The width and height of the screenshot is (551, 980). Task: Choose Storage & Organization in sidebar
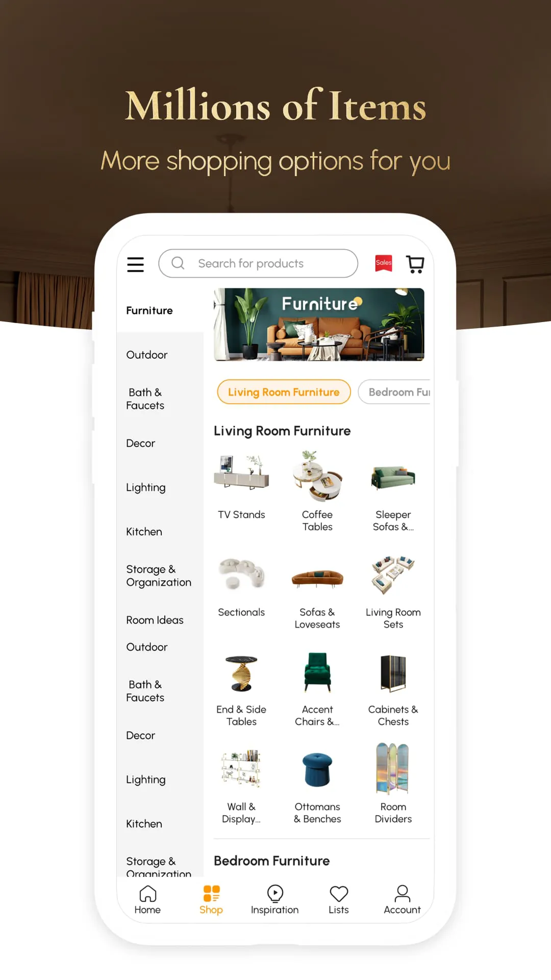(x=159, y=576)
